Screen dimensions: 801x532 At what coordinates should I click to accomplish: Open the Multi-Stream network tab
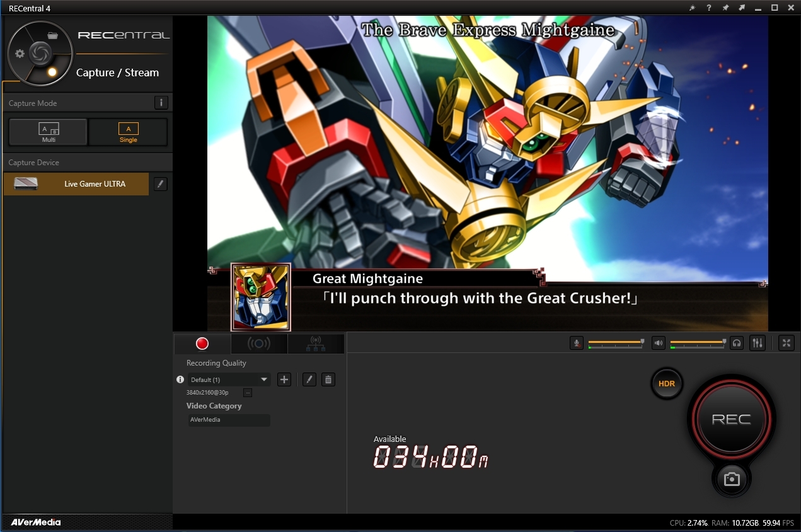coord(316,344)
